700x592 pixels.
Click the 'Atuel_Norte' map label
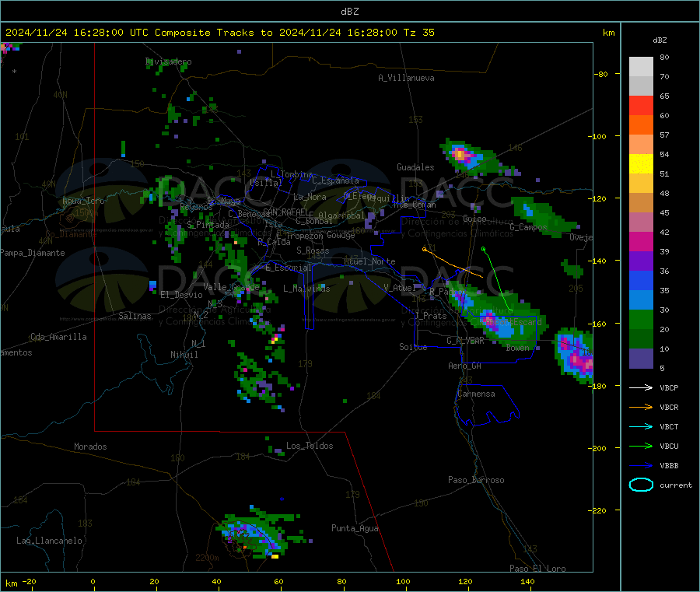click(369, 261)
